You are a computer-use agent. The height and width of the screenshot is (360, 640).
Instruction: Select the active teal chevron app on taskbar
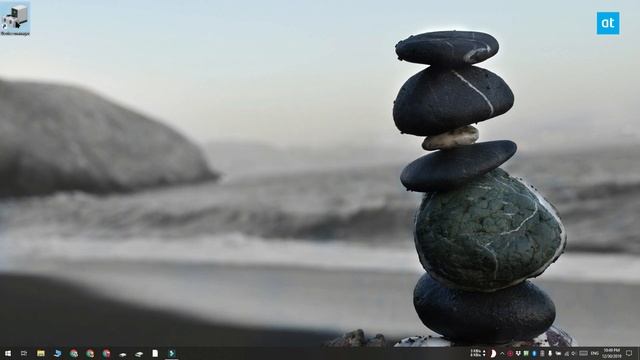171,353
